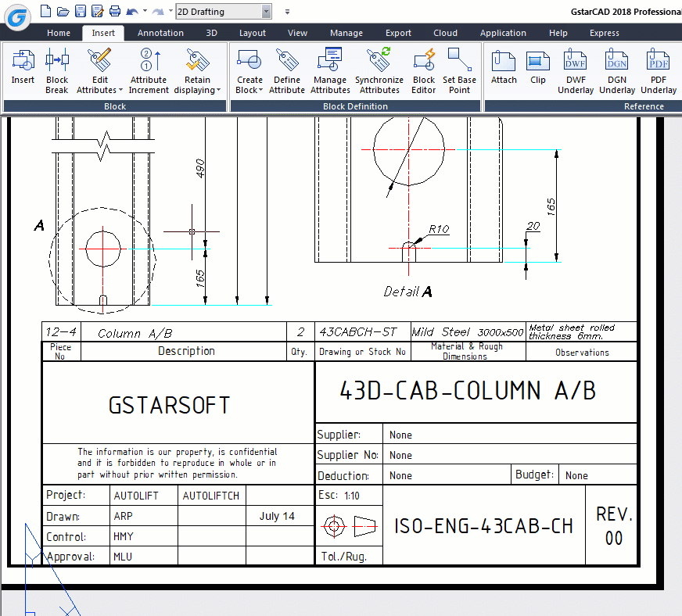Screen dimensions: 682x616
Task: Insert a PDF Underlay
Action: pos(659,61)
